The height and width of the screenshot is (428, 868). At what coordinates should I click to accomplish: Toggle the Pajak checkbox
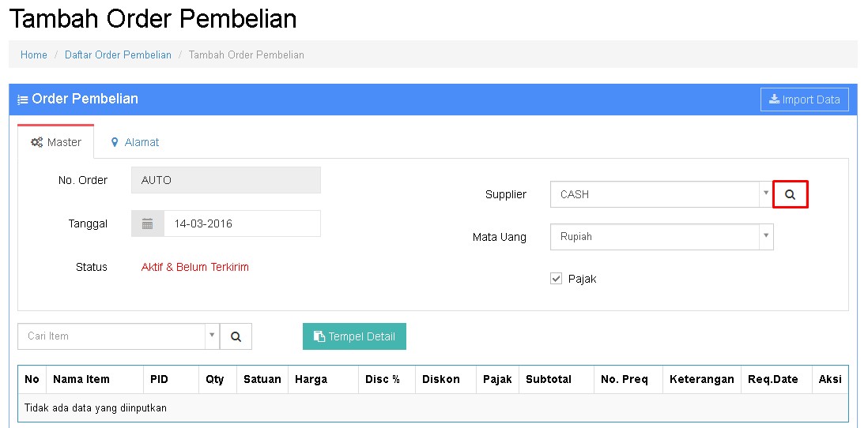click(556, 279)
